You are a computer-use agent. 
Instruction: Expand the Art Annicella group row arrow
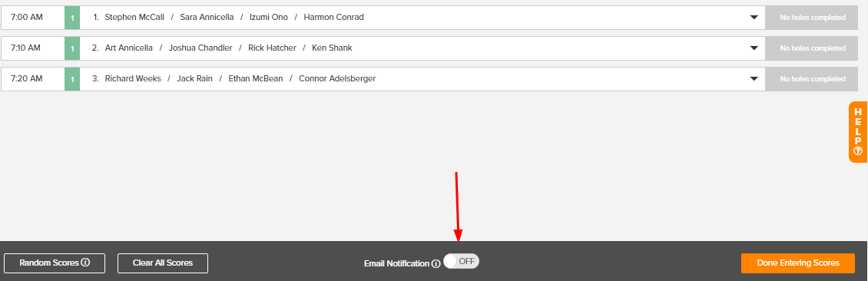click(754, 48)
